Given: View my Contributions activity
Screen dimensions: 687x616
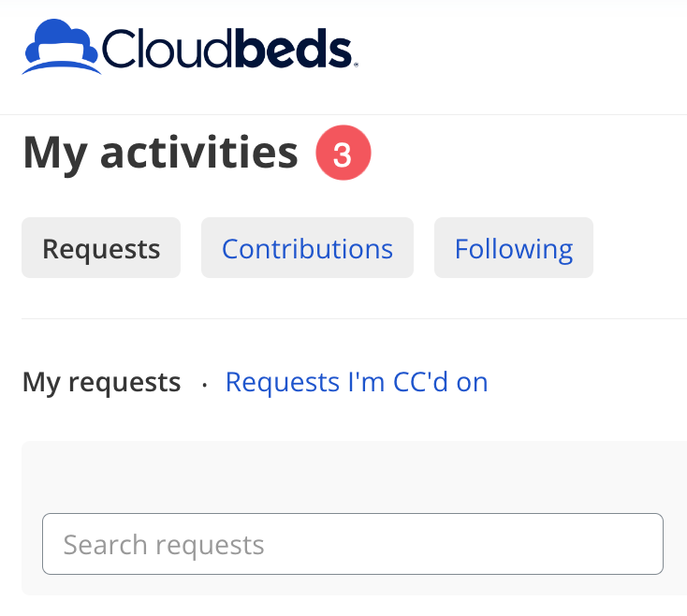Looking at the screenshot, I should coord(307,248).
